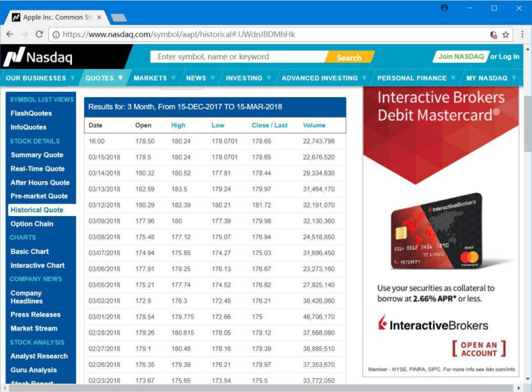Click the blocked content icon in address bar
Image resolution: width=532 pixels, height=392 pixels.
point(493,35)
